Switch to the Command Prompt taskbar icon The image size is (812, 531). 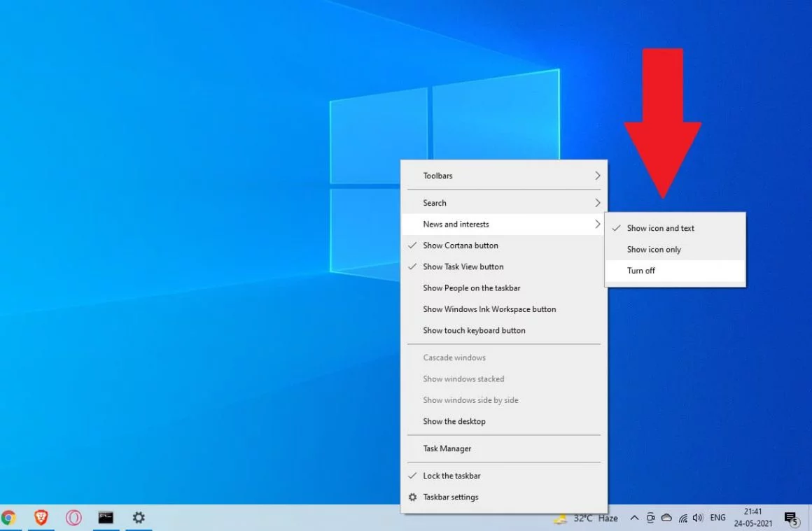click(106, 518)
